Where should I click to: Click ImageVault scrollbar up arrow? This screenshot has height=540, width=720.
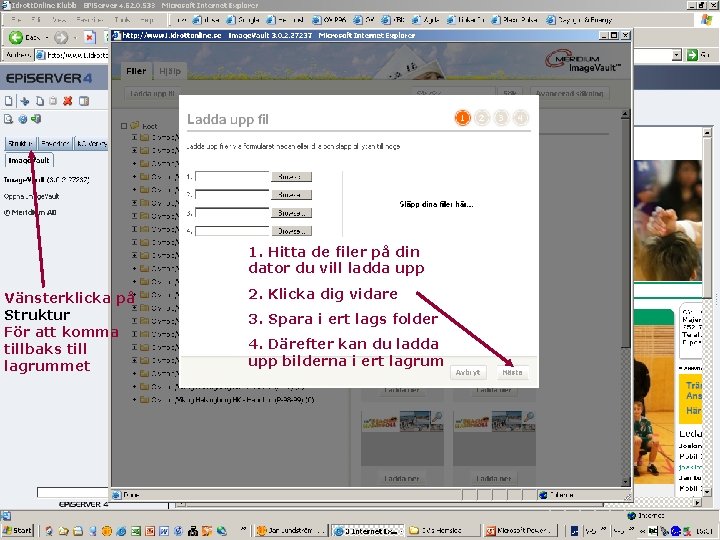[x=625, y=114]
